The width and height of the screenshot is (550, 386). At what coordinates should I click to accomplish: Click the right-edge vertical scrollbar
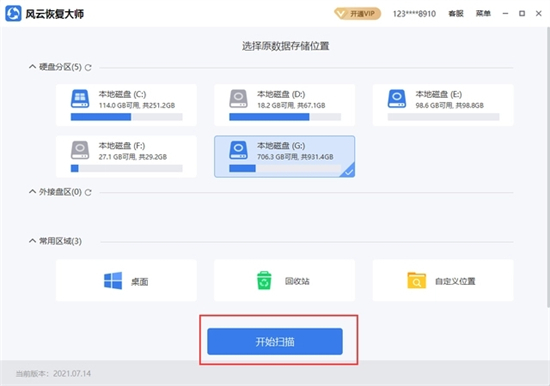tap(548, 168)
